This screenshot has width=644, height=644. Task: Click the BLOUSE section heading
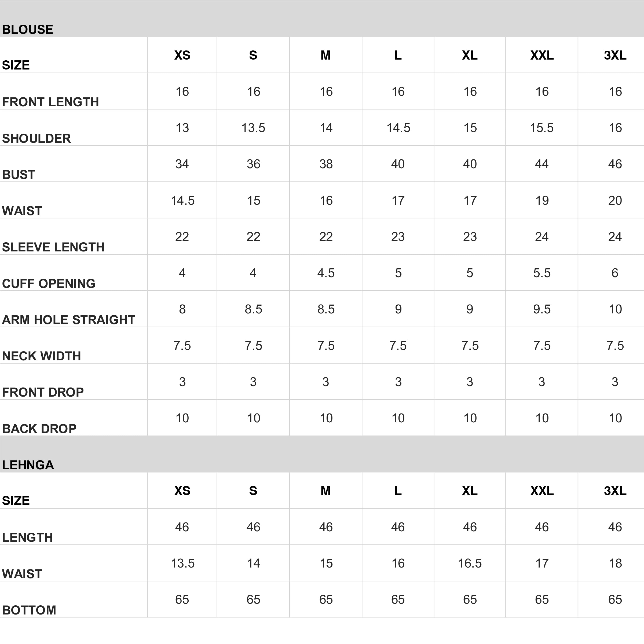[x=28, y=30]
